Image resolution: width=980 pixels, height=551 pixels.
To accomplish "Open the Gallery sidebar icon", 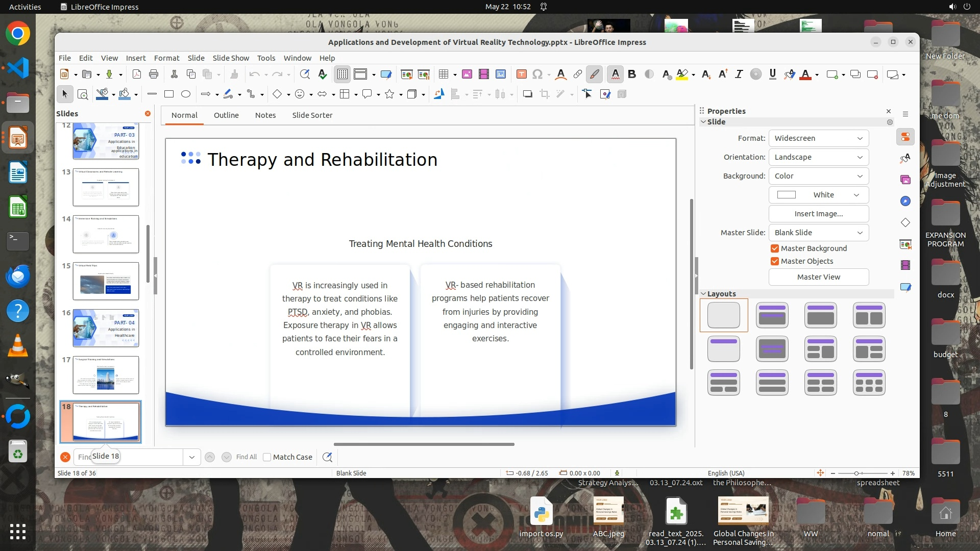I will 905,180.
